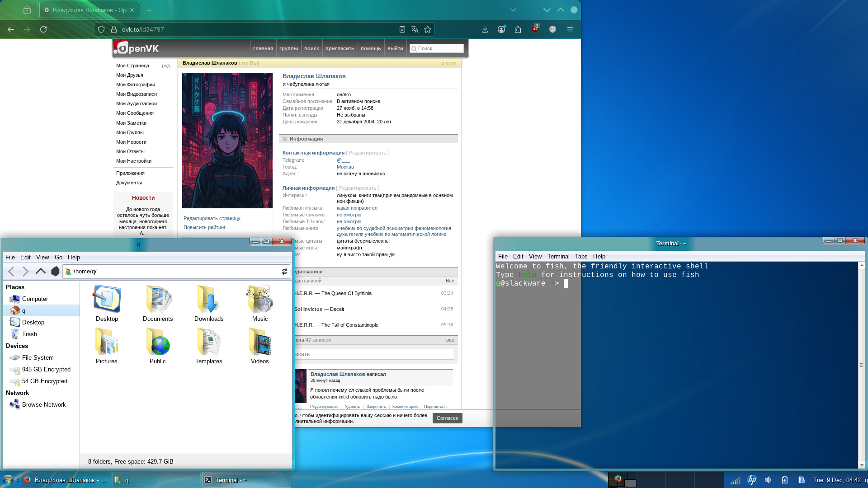Click the Firefox reload page icon
Screen dimensions: 868x488
coord(43,29)
